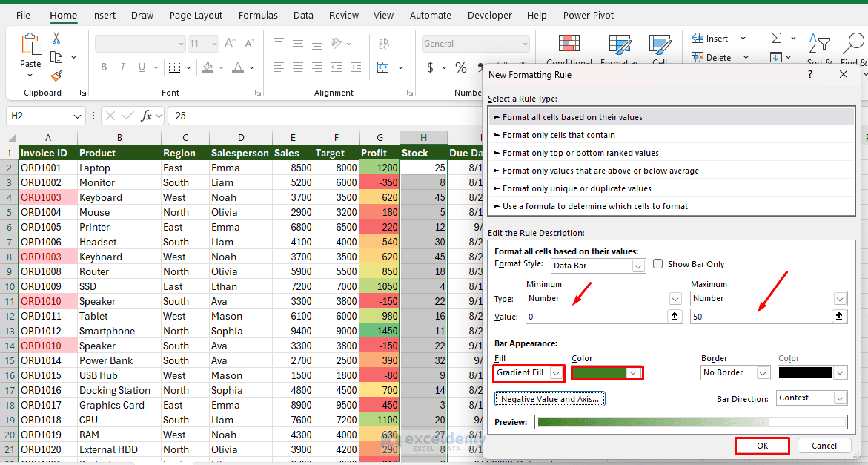
Task: Open the Gradient Fill dropdown
Action: click(556, 373)
